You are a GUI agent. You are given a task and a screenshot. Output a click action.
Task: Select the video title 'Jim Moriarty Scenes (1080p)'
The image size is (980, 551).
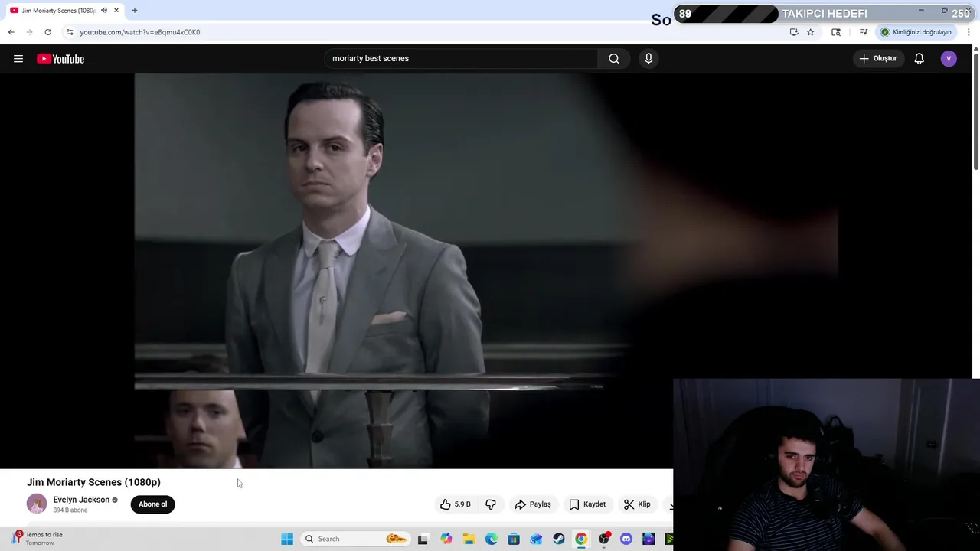coord(93,482)
